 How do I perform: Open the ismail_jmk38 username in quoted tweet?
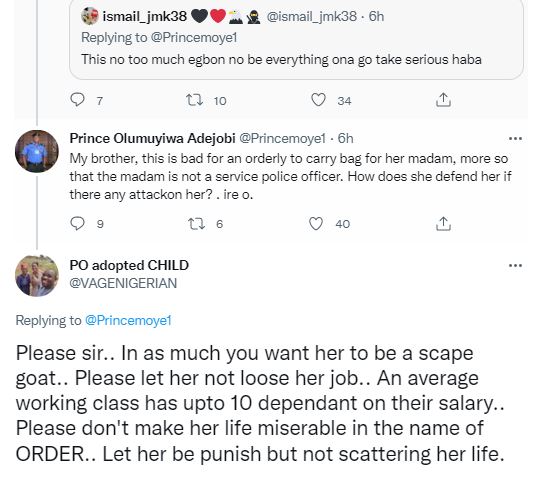[x=145, y=16]
